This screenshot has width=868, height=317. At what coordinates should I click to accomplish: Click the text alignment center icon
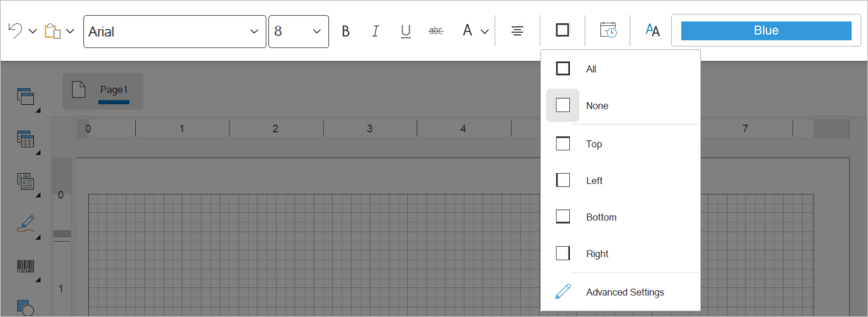tap(517, 30)
